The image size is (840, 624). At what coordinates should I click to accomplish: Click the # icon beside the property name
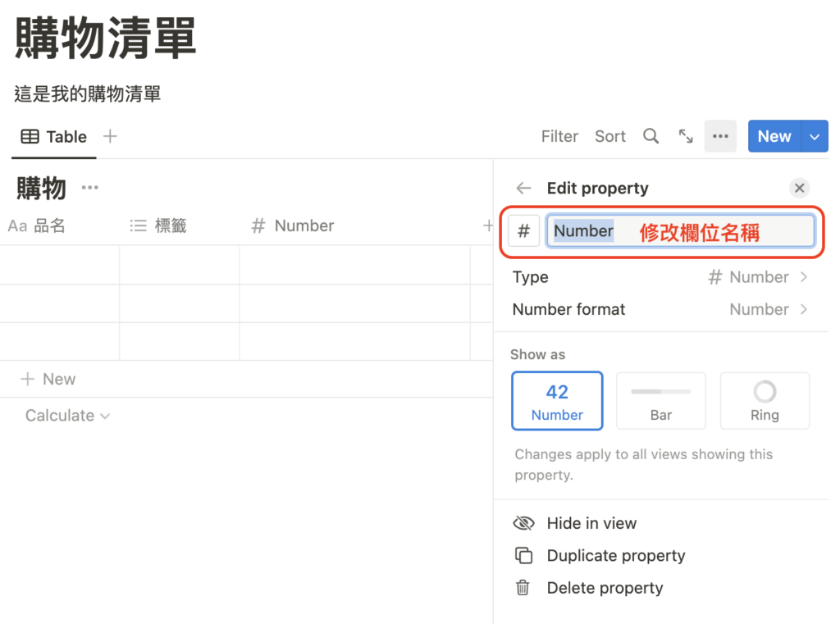523,230
